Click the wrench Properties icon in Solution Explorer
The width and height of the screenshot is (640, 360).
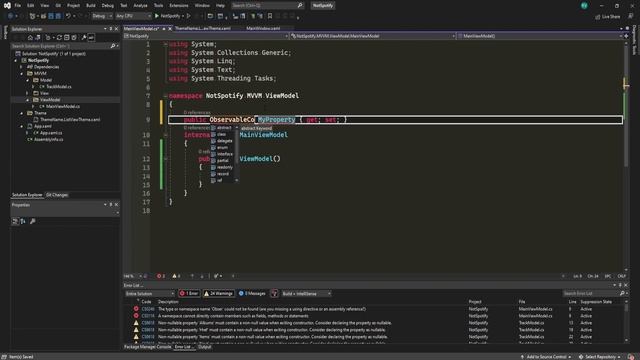(x=84, y=38)
